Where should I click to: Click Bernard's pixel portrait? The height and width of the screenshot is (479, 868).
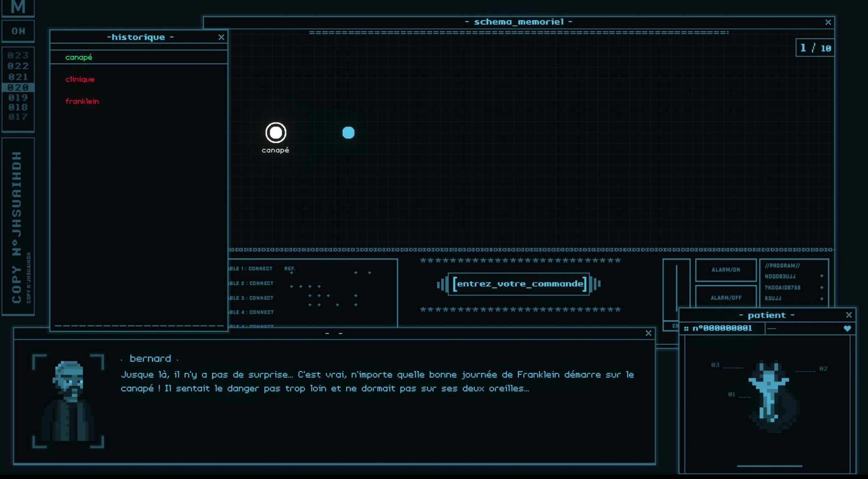pos(68,400)
